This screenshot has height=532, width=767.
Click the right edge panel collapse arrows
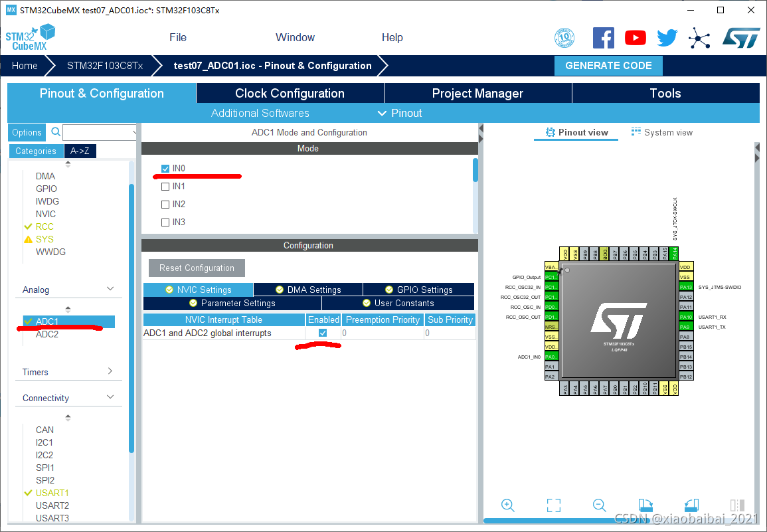[757, 152]
